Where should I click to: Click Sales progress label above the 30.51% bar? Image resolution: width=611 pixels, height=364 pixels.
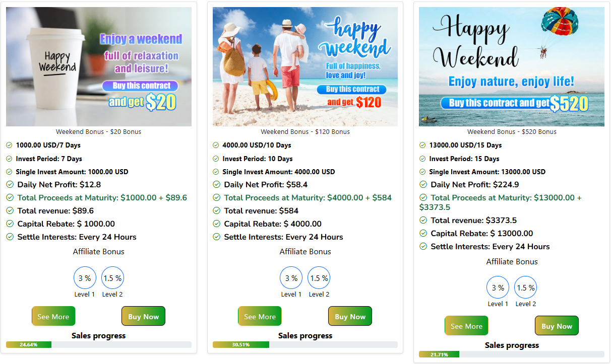coord(305,336)
